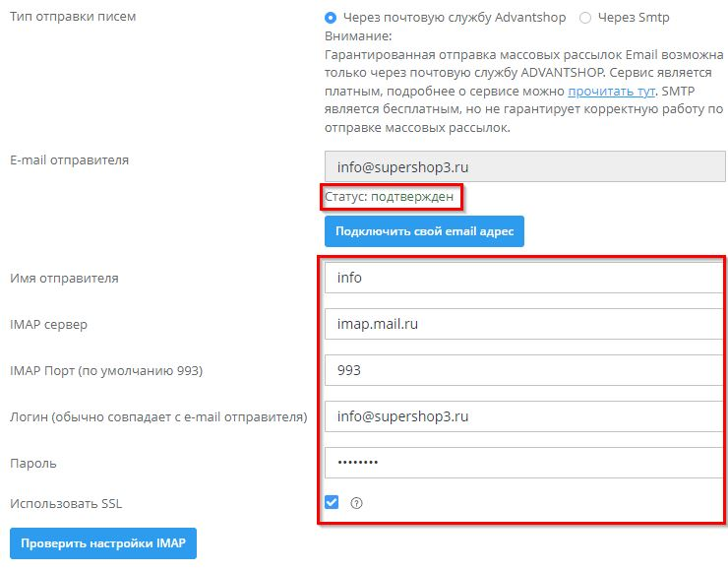728x571 pixels.
Task: Click "Проверить настройки IMAP" button
Action: pyautogui.click(x=103, y=543)
